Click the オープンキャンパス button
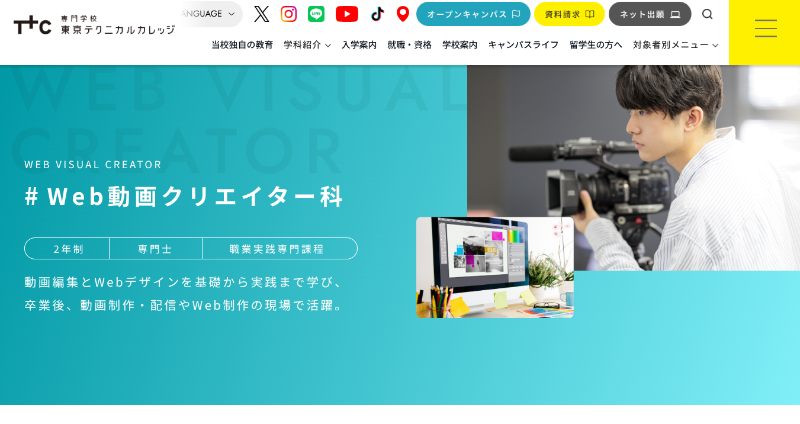The width and height of the screenshot is (800, 424). 473,14
